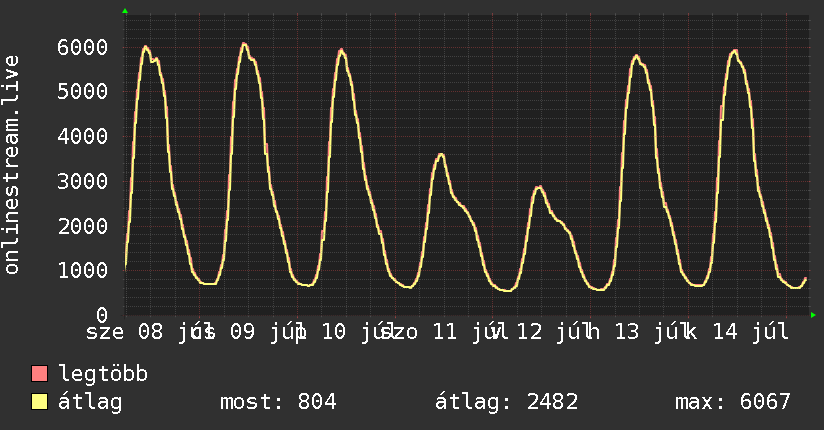Click the 5000 y-axis label
This screenshot has height=430, width=824.
pos(83,91)
